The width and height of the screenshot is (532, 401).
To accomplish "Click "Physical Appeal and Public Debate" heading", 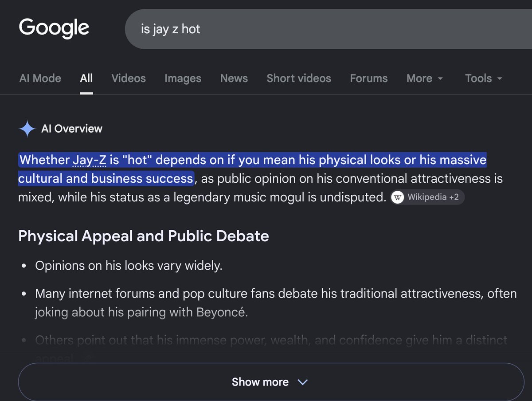I will [x=144, y=236].
